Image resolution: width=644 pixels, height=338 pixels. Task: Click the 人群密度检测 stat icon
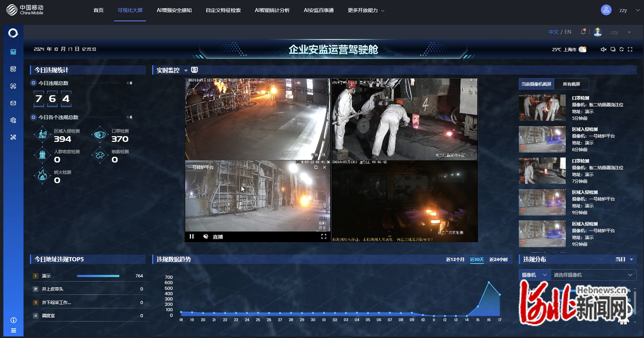click(42, 155)
